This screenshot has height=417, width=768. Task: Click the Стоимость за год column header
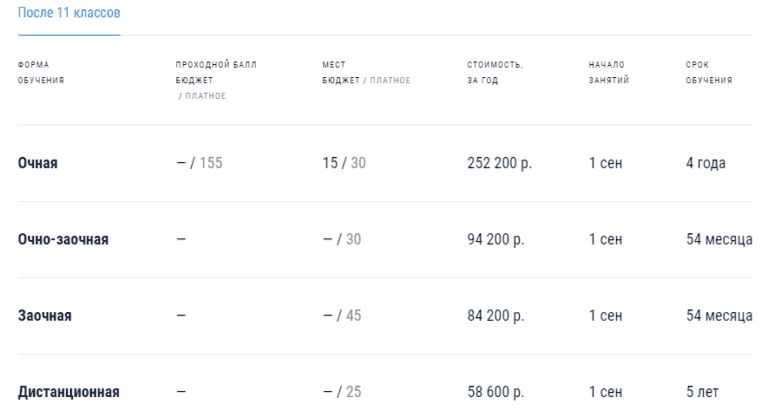pos(494,72)
